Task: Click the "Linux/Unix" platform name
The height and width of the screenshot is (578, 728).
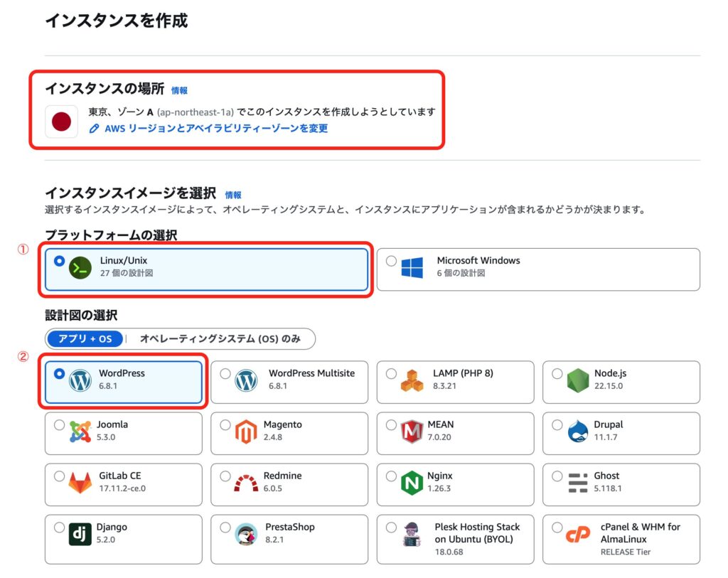Action: tap(124, 260)
